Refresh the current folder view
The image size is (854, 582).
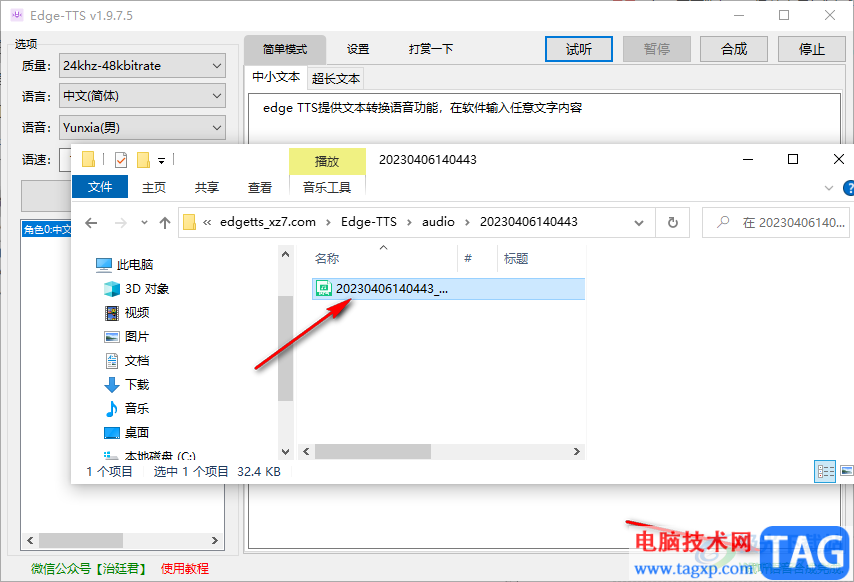tap(673, 223)
